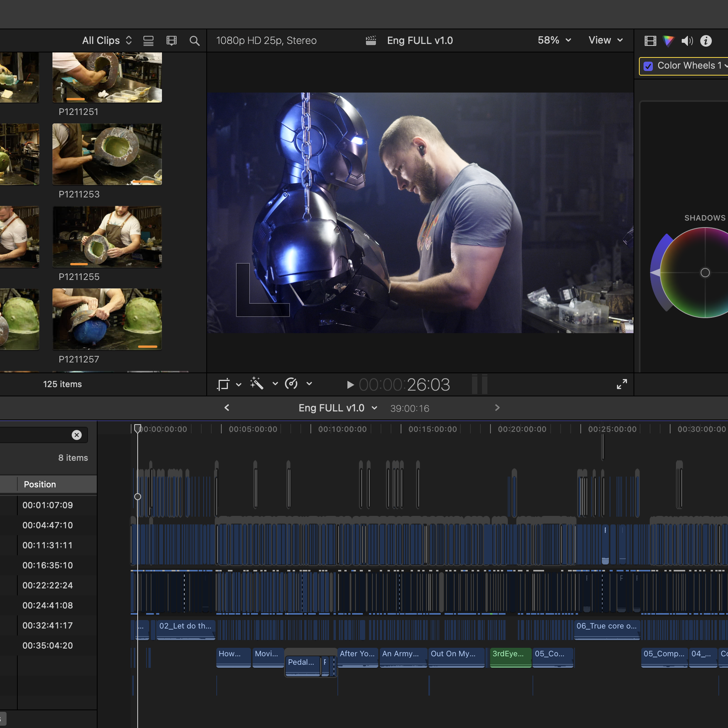Open the video inspector filmstrip icon
Screen dimensions: 728x728
[650, 41]
